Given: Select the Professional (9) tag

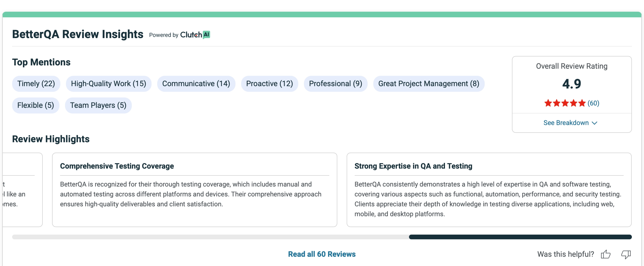Looking at the screenshot, I should pos(335,84).
